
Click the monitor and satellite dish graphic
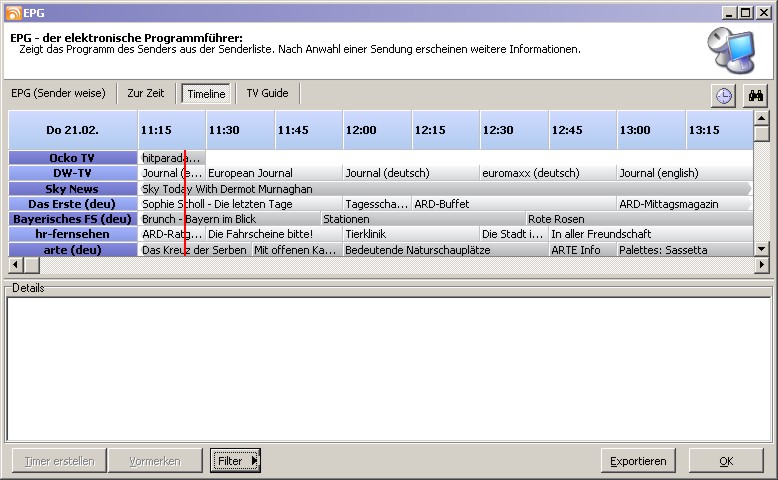click(x=731, y=51)
